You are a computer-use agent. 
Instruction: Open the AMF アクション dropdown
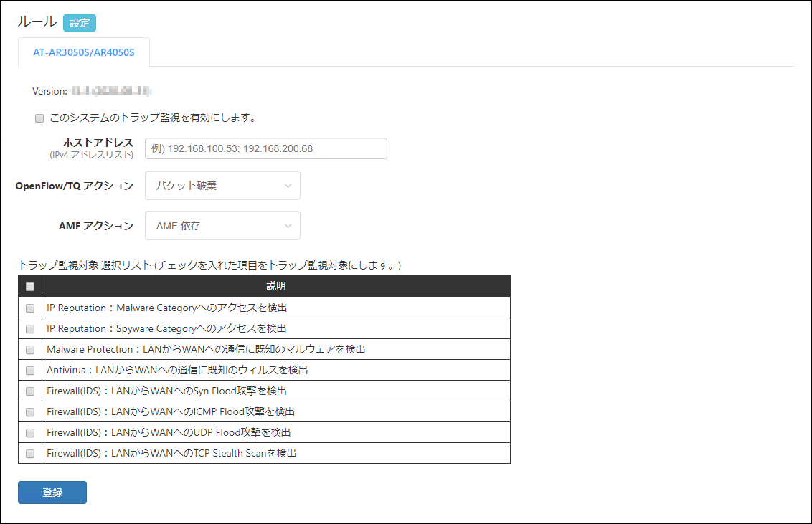pos(222,226)
